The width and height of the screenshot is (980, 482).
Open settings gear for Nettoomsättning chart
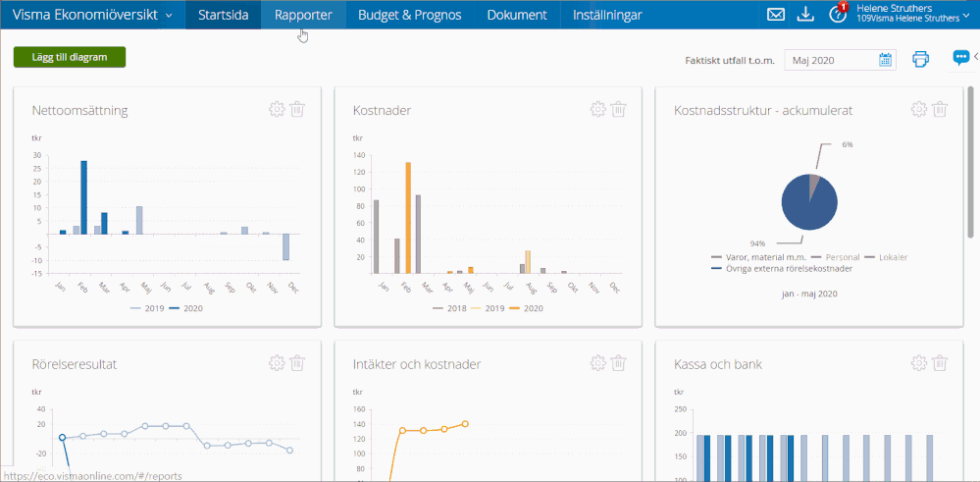pyautogui.click(x=277, y=109)
